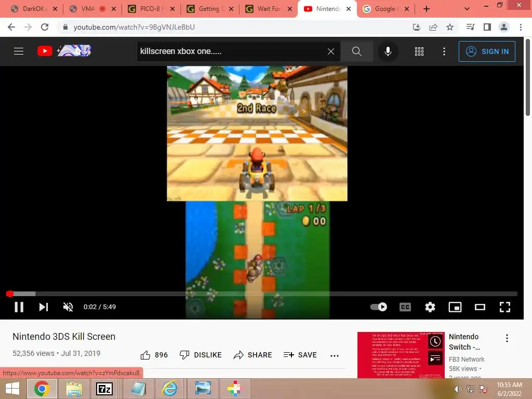Click the magnifier search button
Viewport: 532px width, 399px height.
click(356, 51)
